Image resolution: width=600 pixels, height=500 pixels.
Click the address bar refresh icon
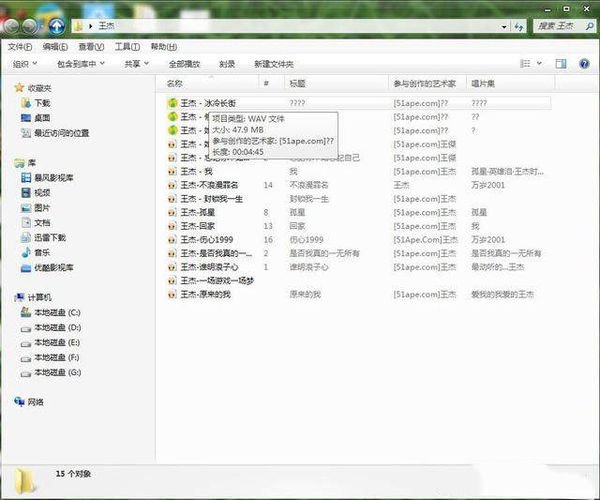tap(519, 26)
